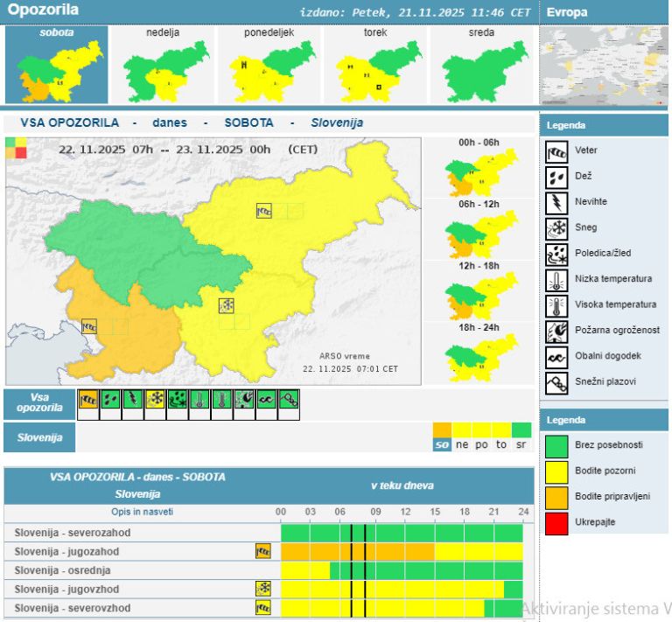Screen dimensions: 672x622
Task: Switch to the torek day tab
Action: click(375, 66)
